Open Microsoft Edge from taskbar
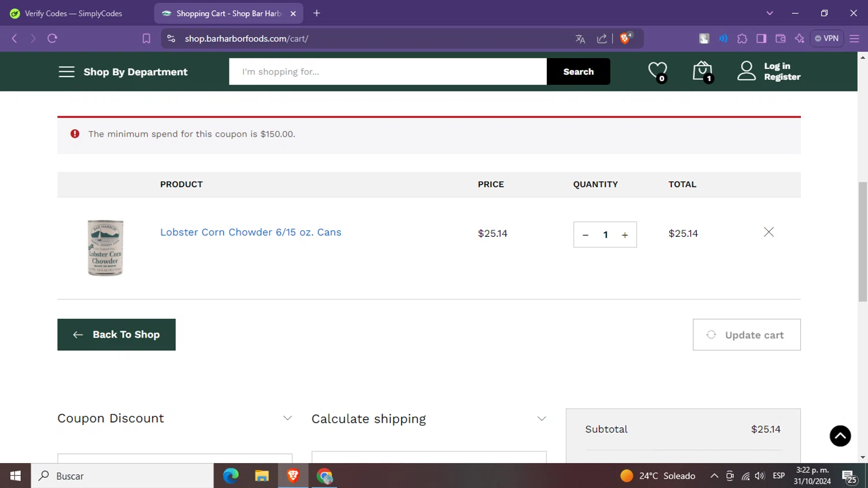Viewport: 868px width, 488px height. (x=231, y=476)
